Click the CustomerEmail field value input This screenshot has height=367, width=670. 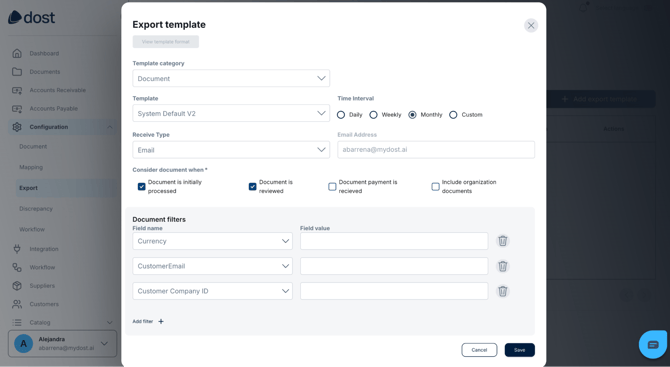394,266
